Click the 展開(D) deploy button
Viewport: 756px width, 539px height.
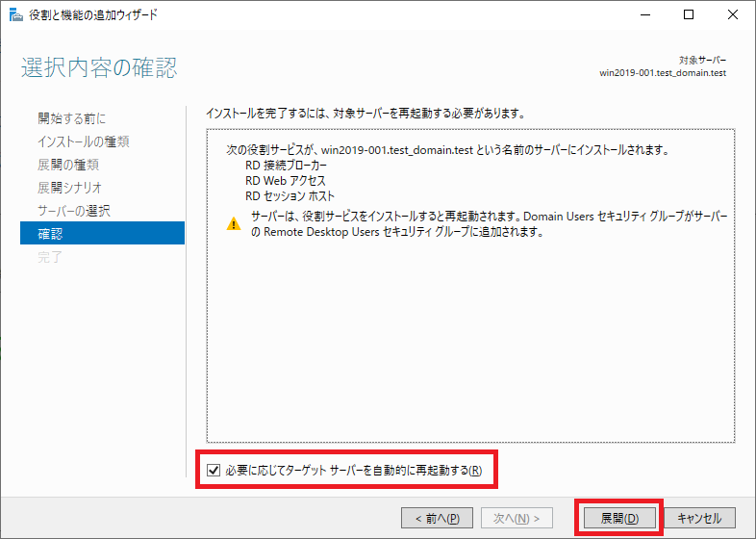pos(619,518)
